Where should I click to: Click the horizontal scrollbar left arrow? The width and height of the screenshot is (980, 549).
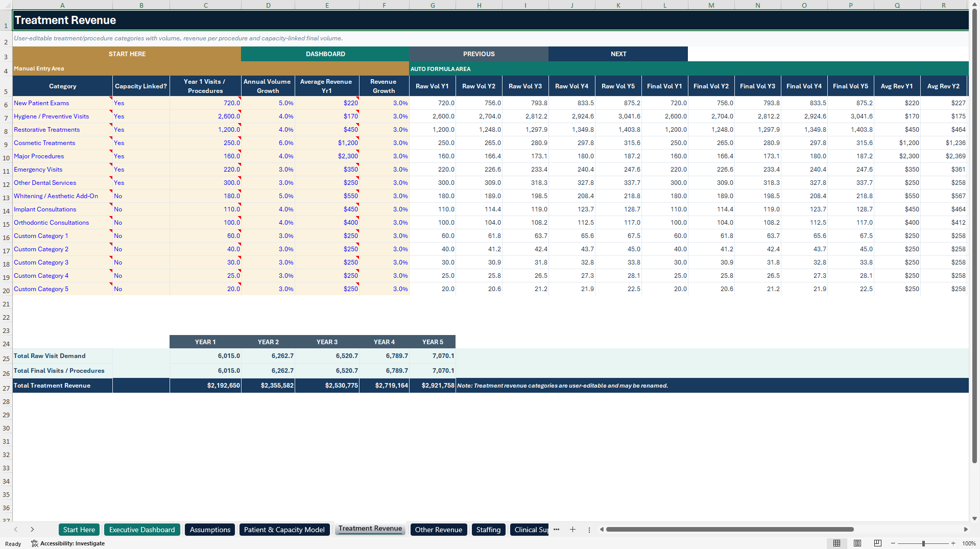pyautogui.click(x=602, y=530)
